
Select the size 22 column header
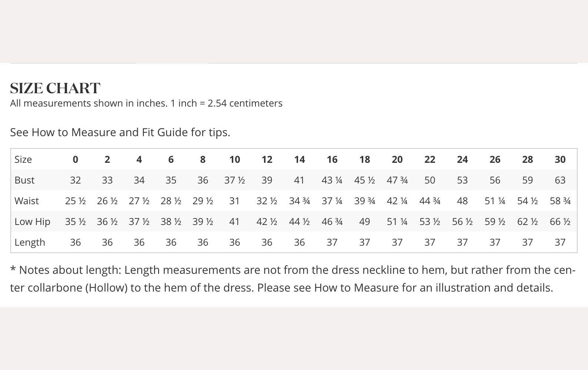point(430,159)
